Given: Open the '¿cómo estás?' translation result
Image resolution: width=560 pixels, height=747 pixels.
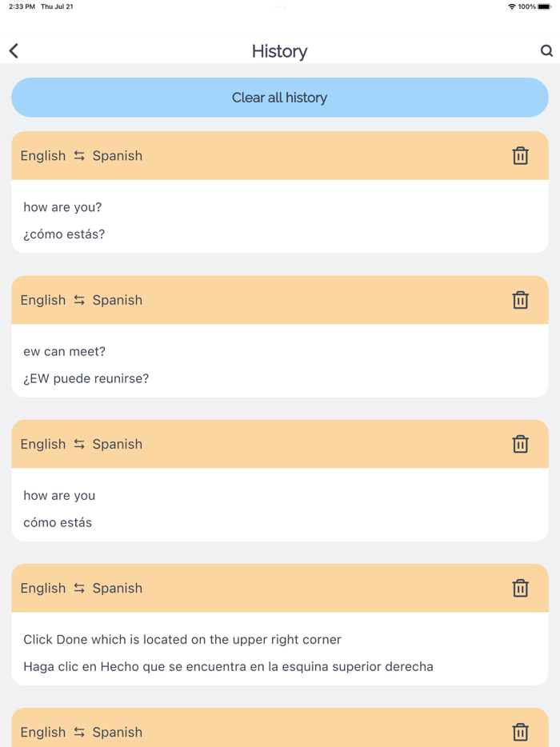Looking at the screenshot, I should point(64,234).
